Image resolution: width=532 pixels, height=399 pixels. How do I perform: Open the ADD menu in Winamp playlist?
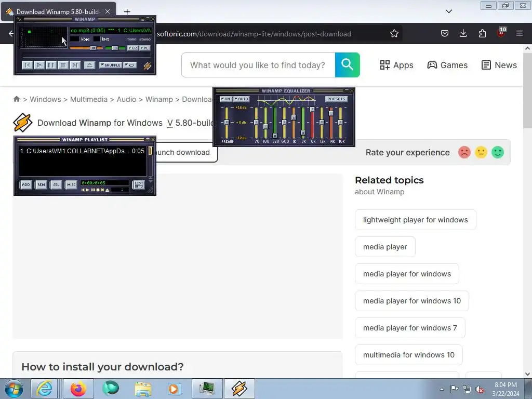point(26,184)
